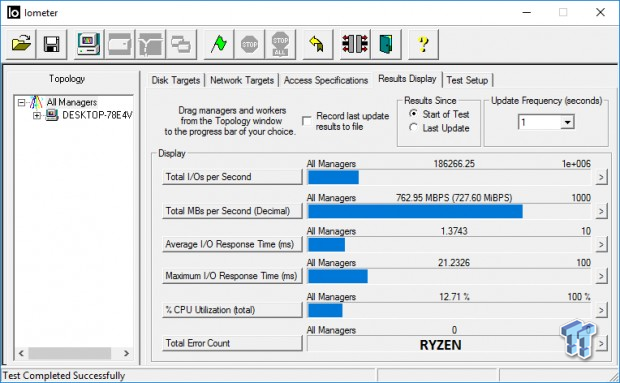Open the Update Frequency dropdown
620x383 pixels.
[567, 122]
